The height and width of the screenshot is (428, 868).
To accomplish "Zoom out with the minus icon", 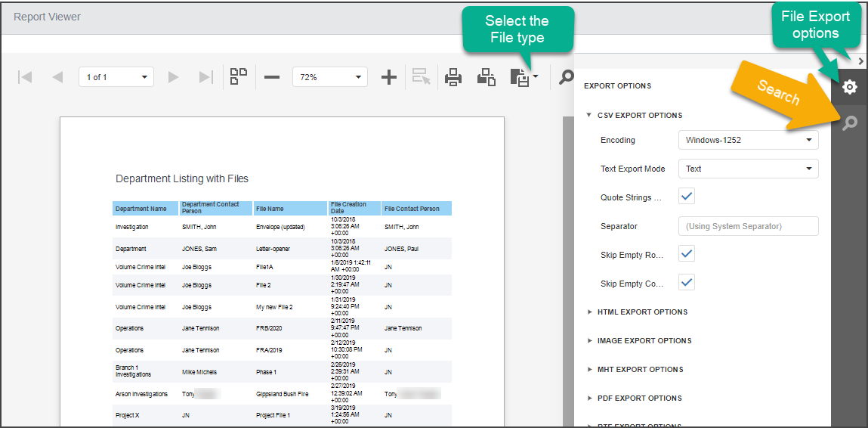I will (272, 77).
